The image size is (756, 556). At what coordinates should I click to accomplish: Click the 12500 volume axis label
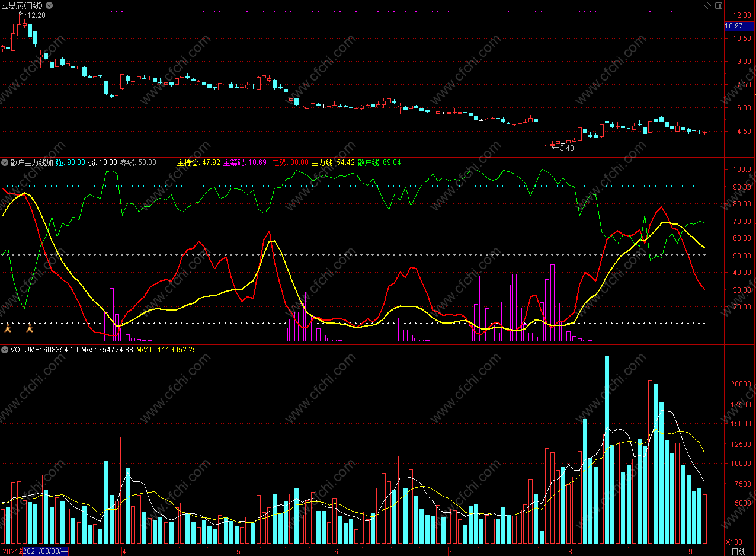pos(741,444)
